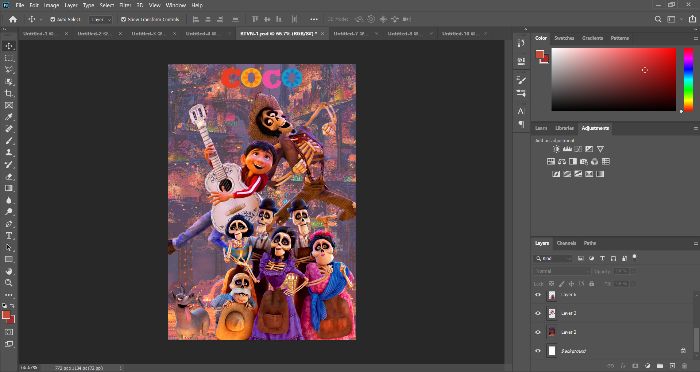Viewport: 700px width, 372px height.
Task: Add a Gradient Map adjustment
Action: [x=600, y=174]
